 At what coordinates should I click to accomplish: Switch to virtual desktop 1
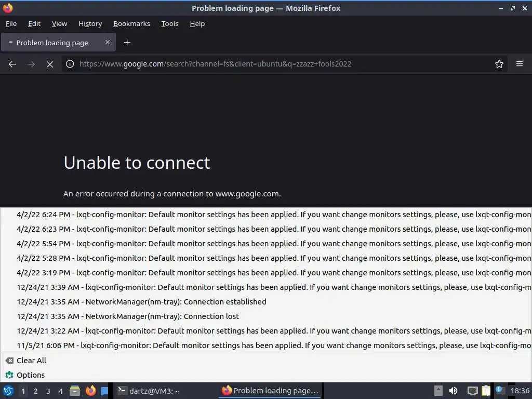click(x=23, y=391)
